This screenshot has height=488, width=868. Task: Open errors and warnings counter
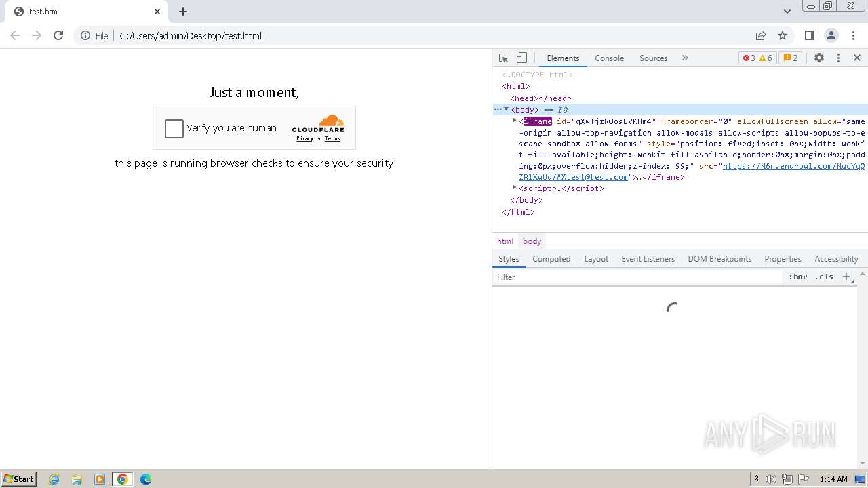757,58
